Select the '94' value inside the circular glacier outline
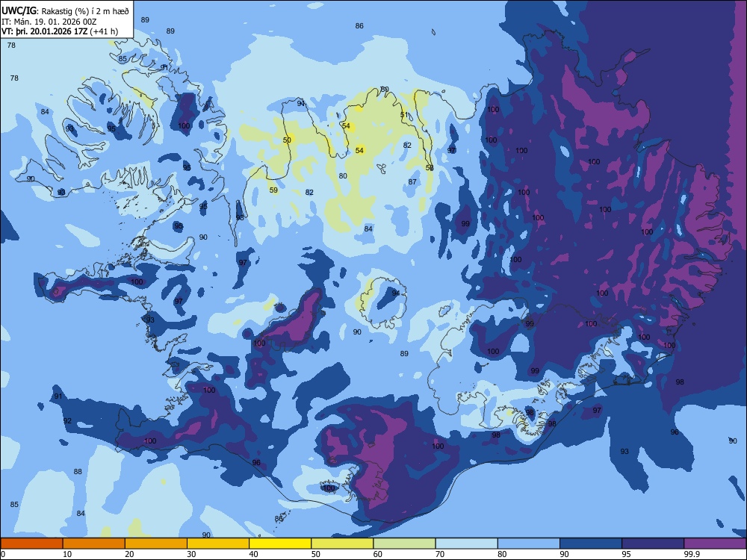 (x=396, y=293)
